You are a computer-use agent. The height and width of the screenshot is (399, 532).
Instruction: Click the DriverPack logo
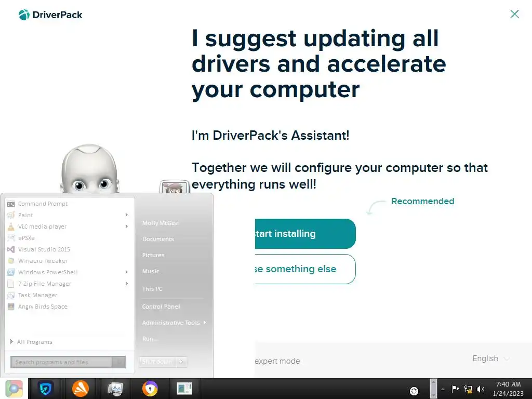tap(50, 15)
